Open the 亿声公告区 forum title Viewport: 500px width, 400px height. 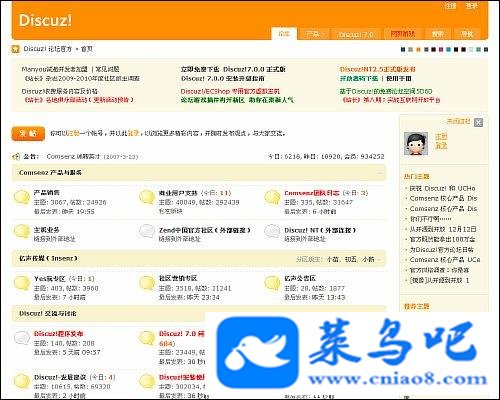[300, 278]
